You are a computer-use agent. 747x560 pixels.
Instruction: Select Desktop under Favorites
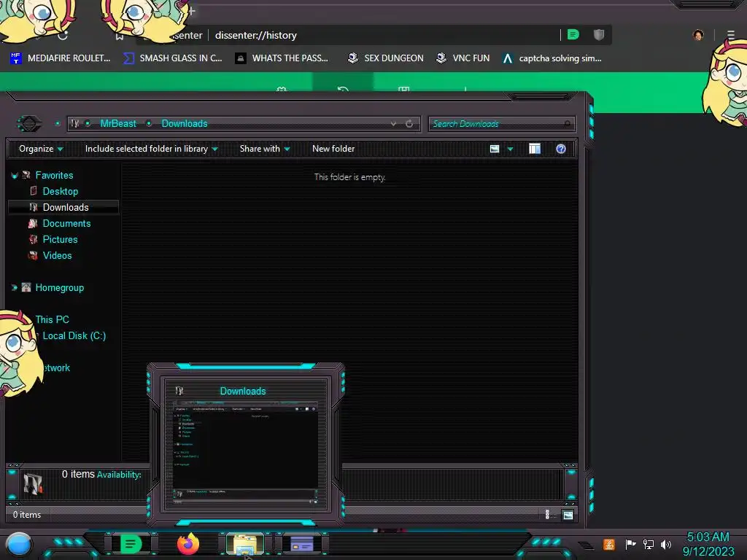click(61, 192)
